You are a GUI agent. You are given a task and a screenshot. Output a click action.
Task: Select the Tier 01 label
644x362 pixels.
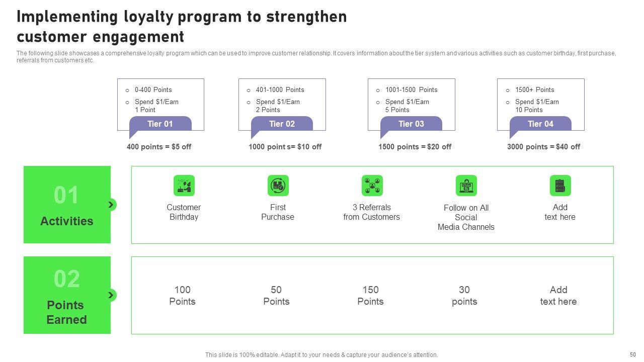tap(160, 124)
